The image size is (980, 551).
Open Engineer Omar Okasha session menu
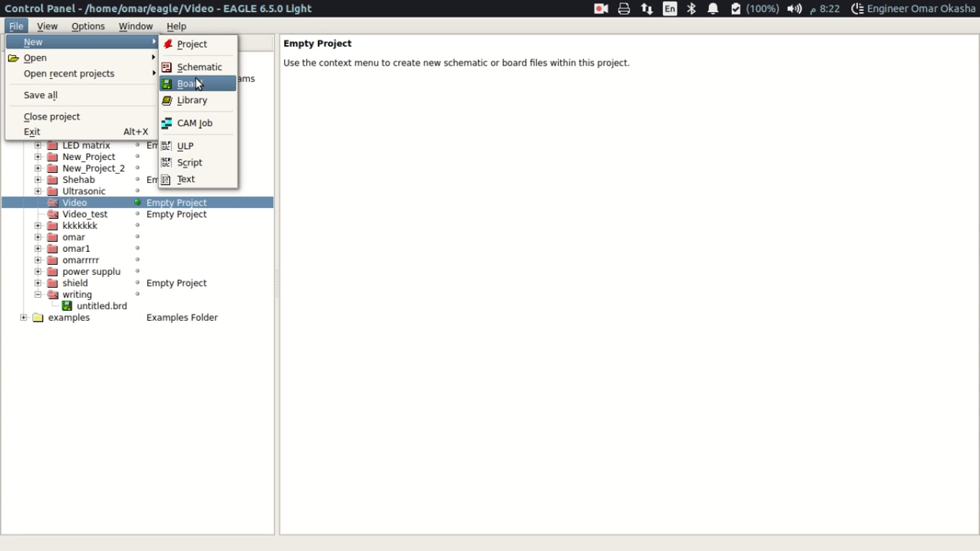[913, 9]
